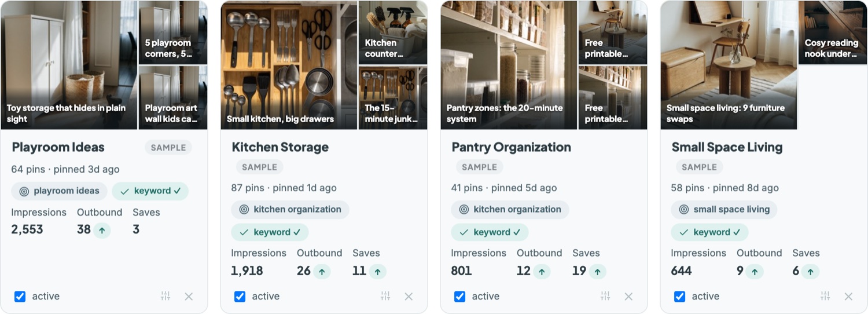Click the up-arrow badge next to Outbound 12

pyautogui.click(x=542, y=271)
